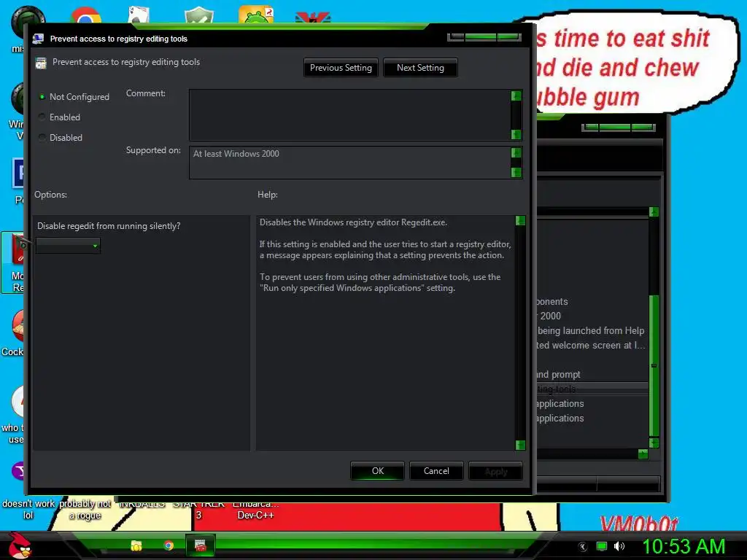Click the active policy editor taskbar icon
The width and height of the screenshot is (747, 560).
coord(200,545)
